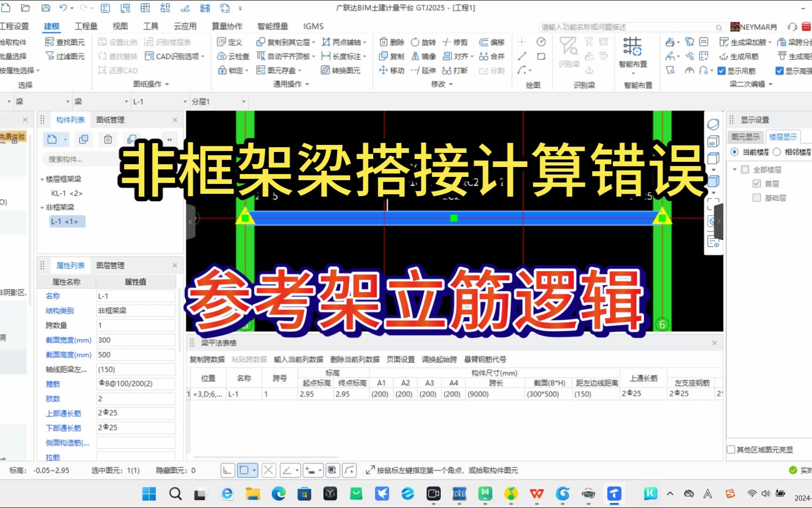This screenshot has height=508, width=812.
Task: Click delete trash icon in 构件列表
Action: click(108, 139)
